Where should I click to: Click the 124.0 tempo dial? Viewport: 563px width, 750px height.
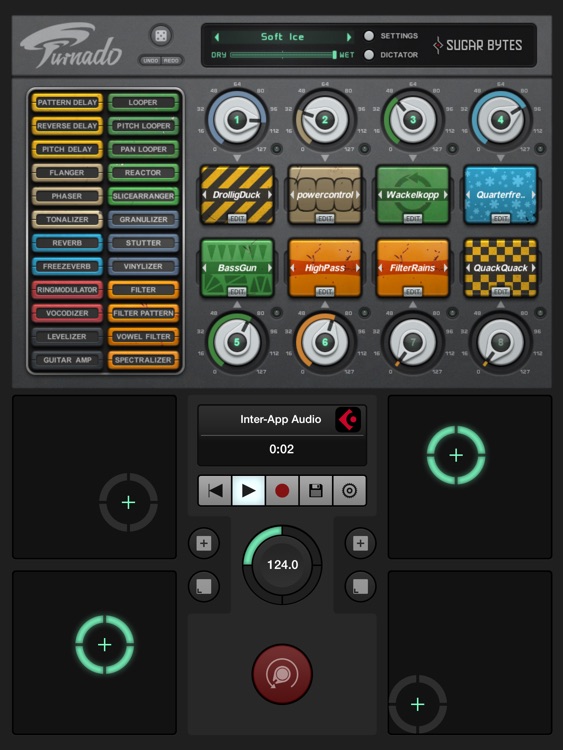tap(282, 565)
